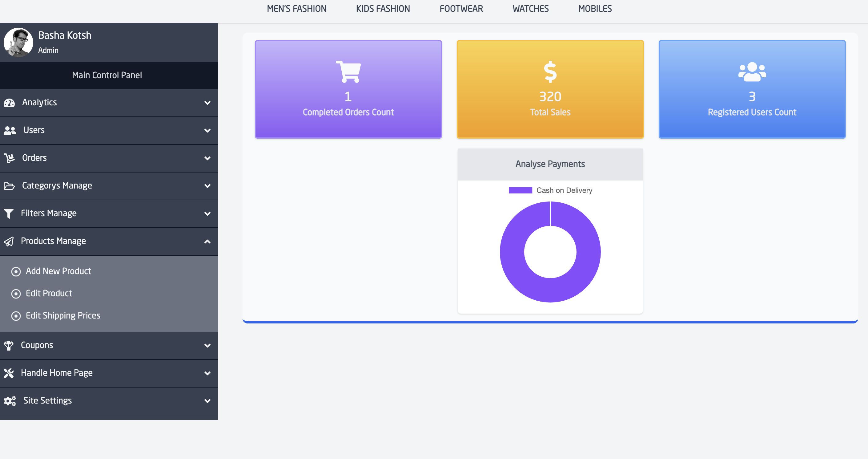Screen dimensions: 868x459
Task: Click the Handle Home Page tools icon
Action: [x=8, y=373]
